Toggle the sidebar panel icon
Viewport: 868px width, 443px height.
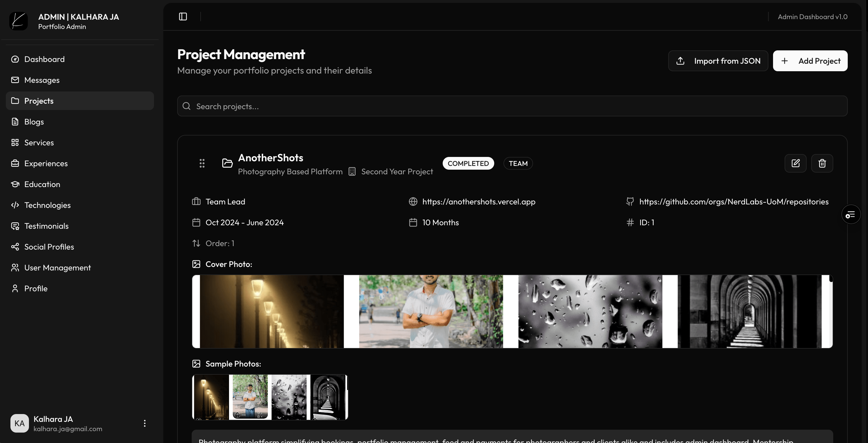[x=183, y=17]
